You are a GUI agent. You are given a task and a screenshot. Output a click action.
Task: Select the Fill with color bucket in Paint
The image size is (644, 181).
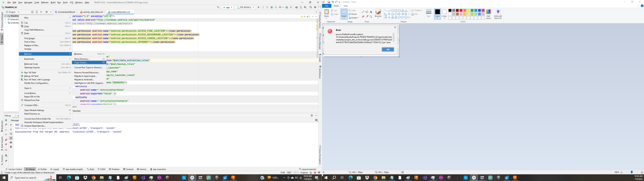click(x=367, y=12)
